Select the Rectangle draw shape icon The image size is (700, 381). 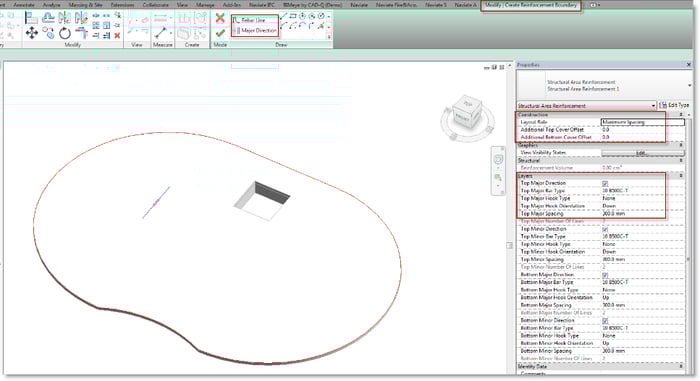tap(293, 16)
